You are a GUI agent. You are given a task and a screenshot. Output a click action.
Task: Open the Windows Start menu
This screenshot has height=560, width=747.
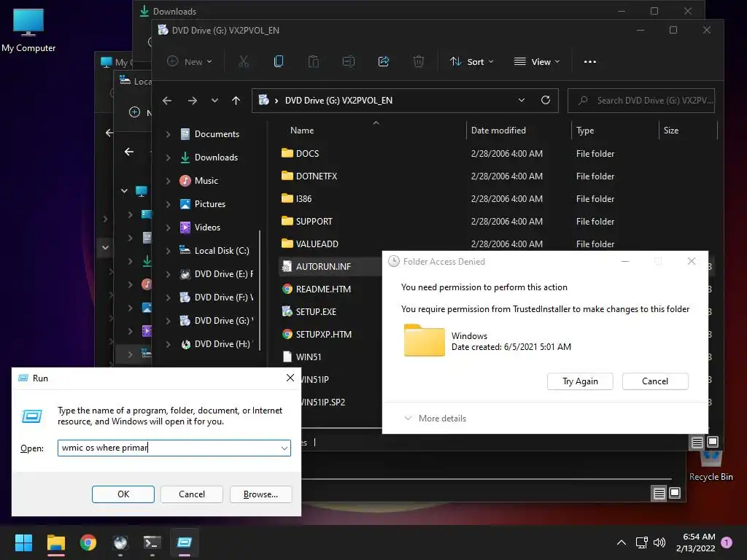23,542
